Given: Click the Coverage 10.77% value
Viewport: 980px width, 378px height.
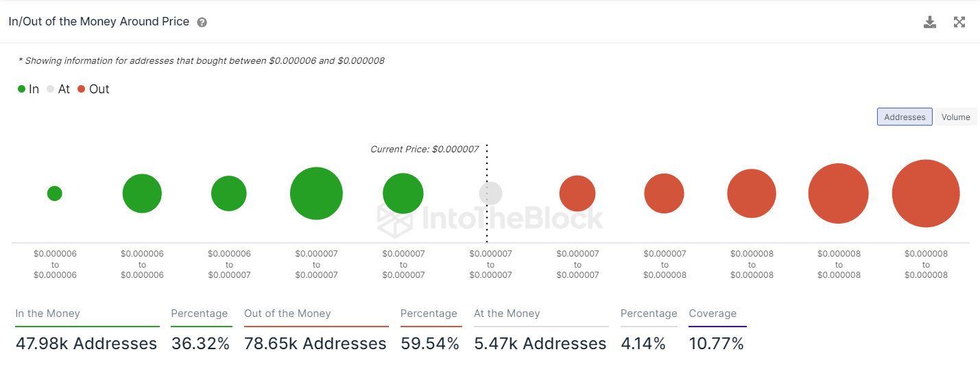Looking at the screenshot, I should point(716,343).
